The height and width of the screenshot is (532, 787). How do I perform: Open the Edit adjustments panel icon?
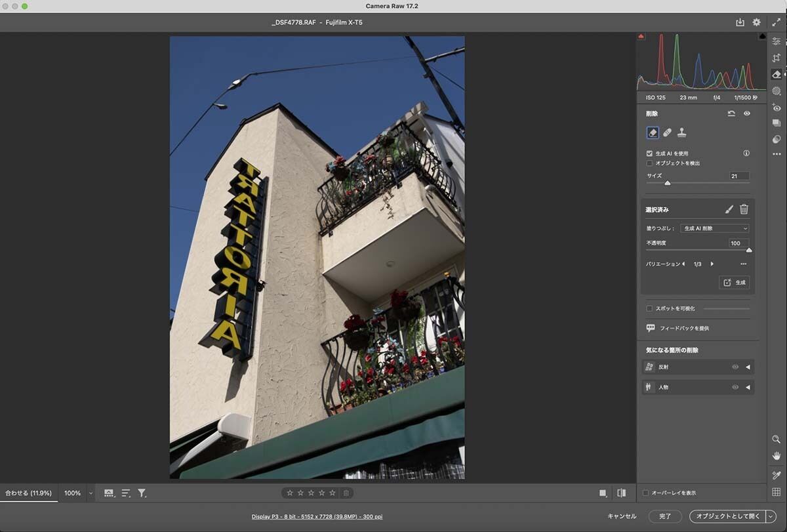tap(777, 41)
